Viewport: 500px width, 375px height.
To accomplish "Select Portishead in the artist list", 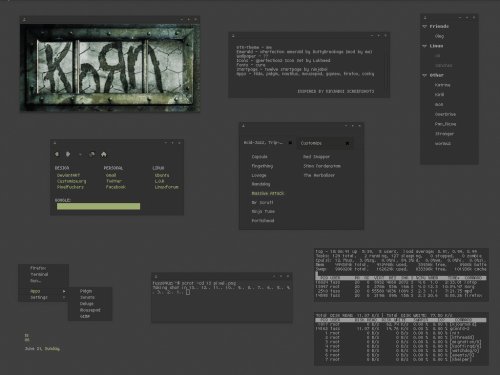I will [263, 220].
